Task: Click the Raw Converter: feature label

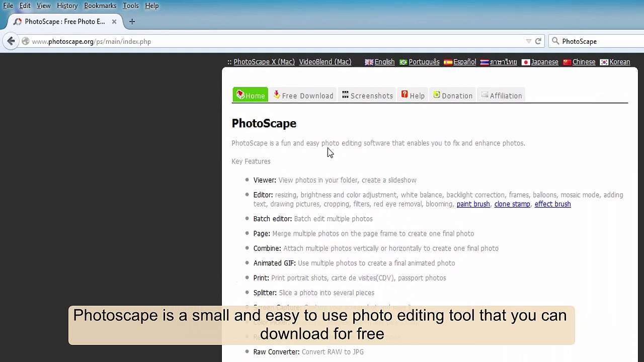Action: click(x=276, y=352)
